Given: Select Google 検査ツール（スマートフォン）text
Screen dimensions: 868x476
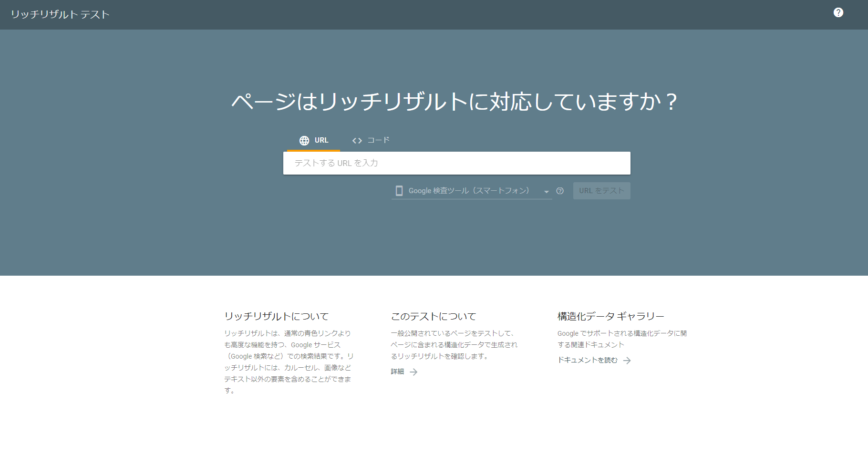Looking at the screenshot, I should pos(469,191).
